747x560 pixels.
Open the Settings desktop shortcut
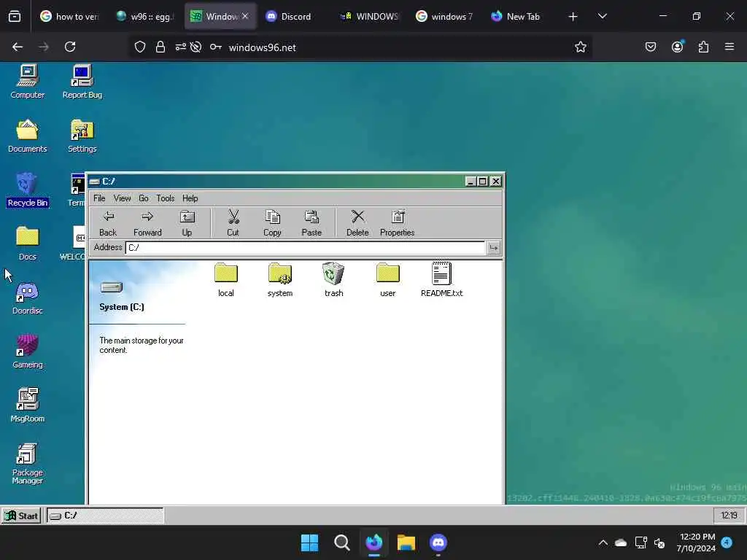pyautogui.click(x=82, y=136)
